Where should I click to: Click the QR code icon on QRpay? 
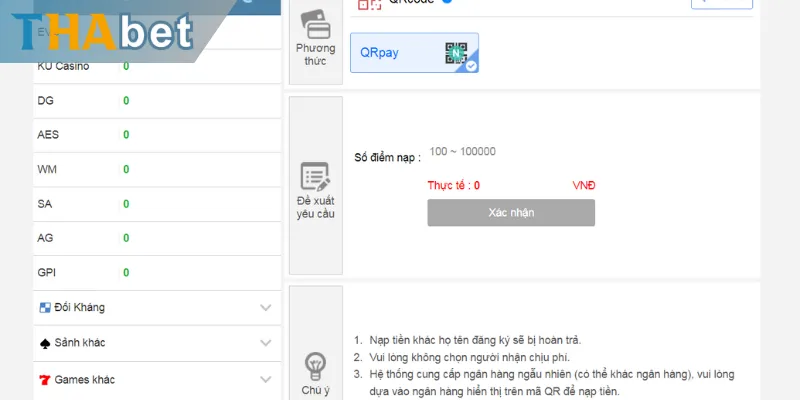pos(457,53)
